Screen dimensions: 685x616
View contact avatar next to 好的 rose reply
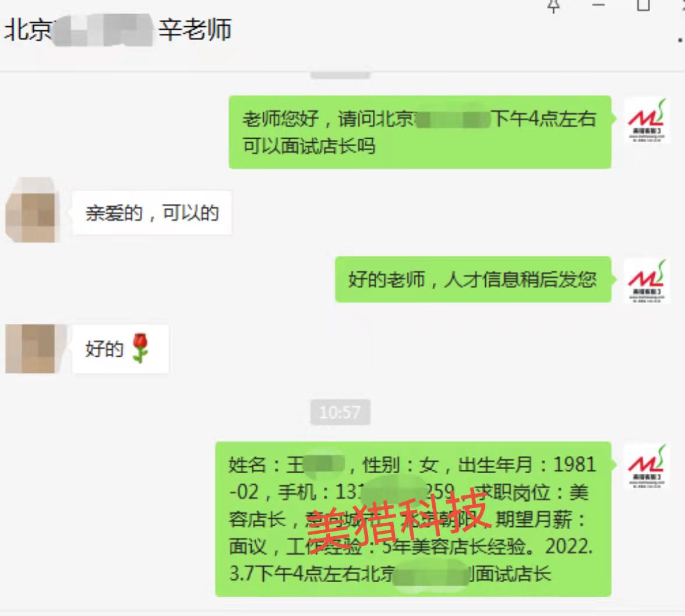click(x=33, y=349)
